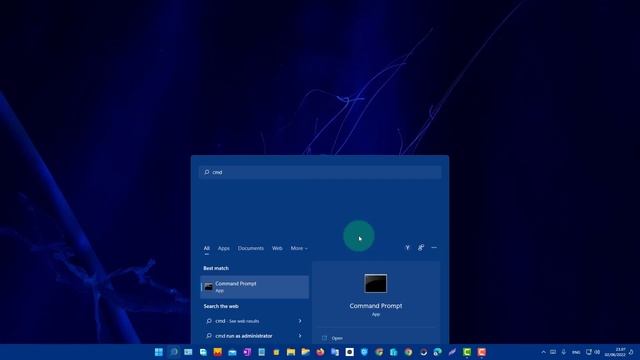Show hidden system tray icons

point(543,352)
